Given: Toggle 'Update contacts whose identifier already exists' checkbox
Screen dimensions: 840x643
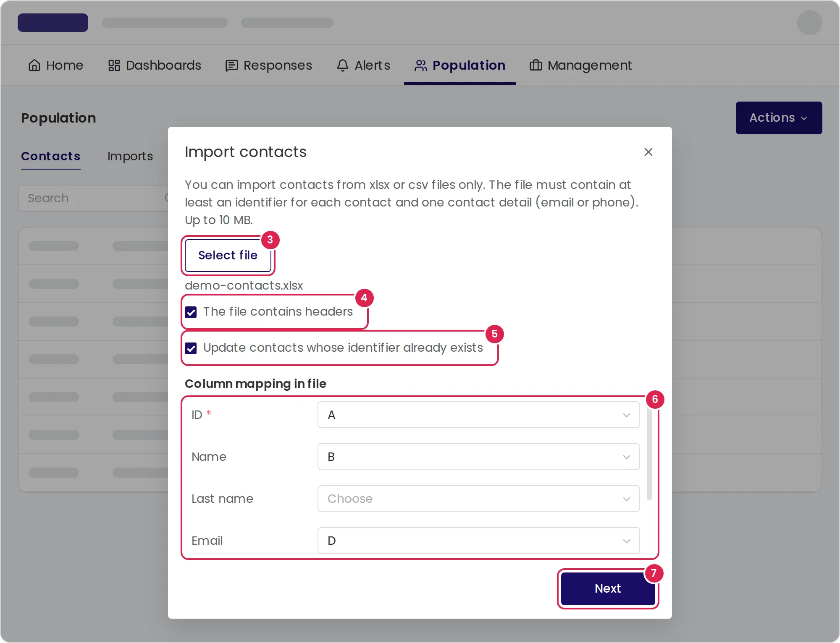Looking at the screenshot, I should point(191,348).
